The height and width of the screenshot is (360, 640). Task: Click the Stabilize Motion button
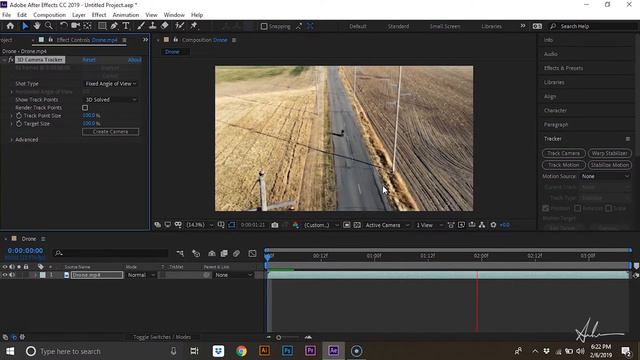pos(609,165)
